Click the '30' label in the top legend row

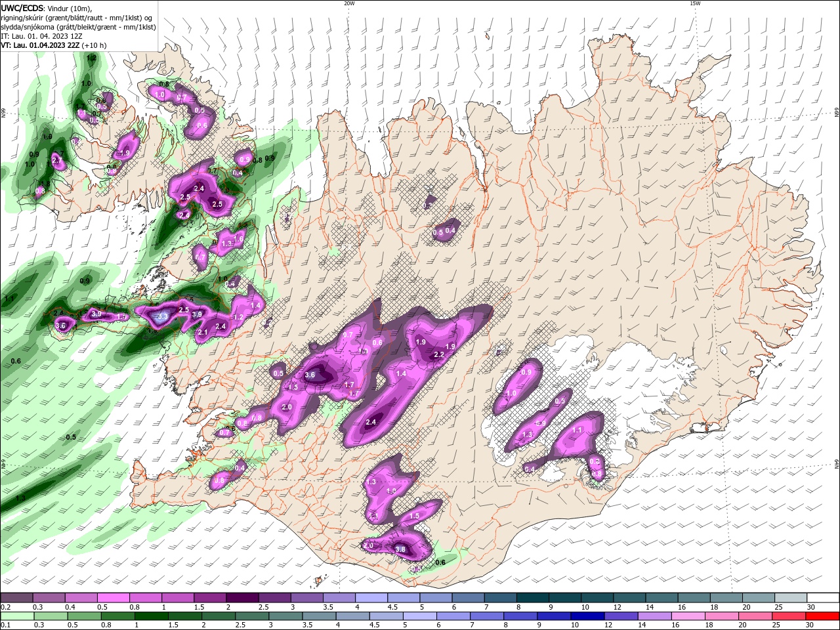tap(811, 607)
